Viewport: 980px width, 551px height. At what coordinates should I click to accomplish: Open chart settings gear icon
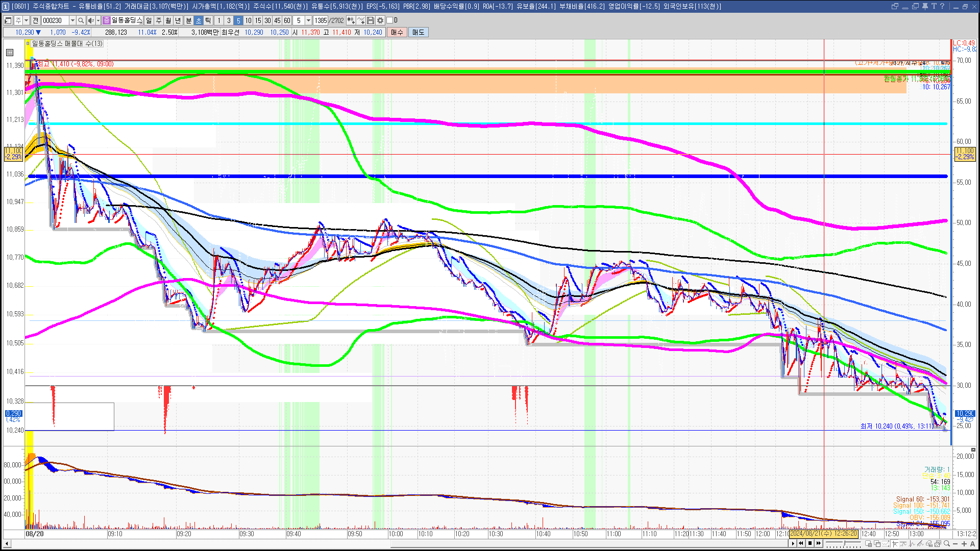pos(380,20)
